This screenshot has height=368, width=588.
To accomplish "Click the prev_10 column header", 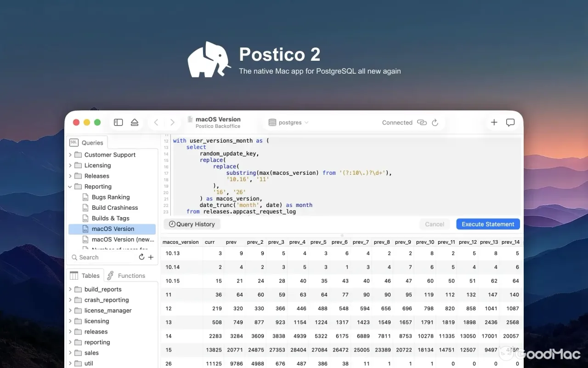I will point(425,242).
